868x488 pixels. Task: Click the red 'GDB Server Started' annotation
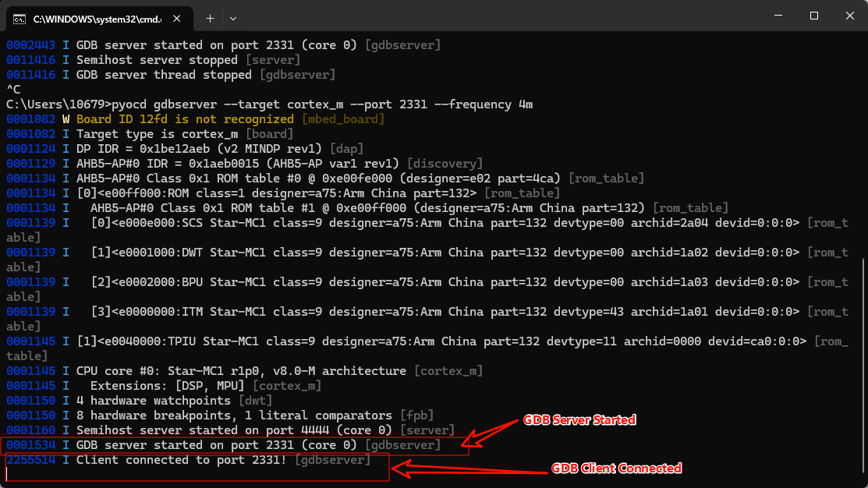pos(579,420)
